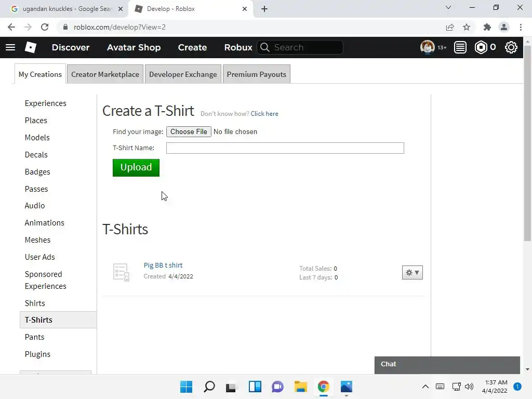Select Sponsored Experiences in the sidebar
Image resolution: width=532 pixels, height=399 pixels.
[x=46, y=280]
